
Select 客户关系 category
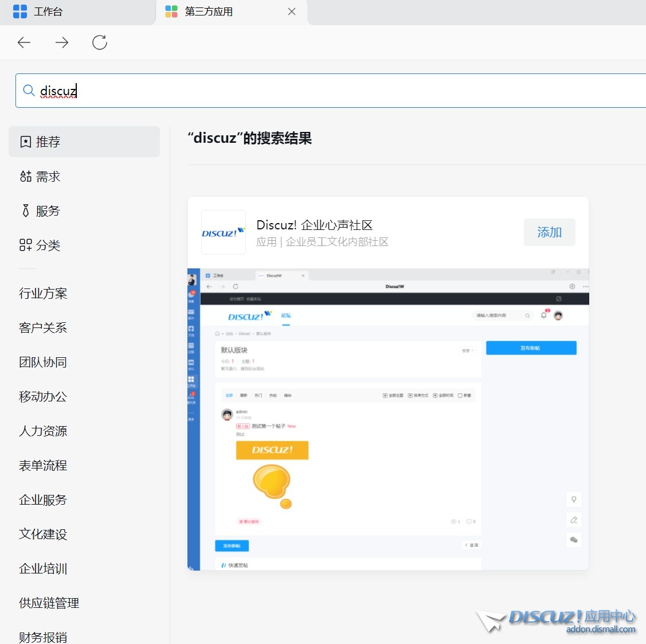tap(43, 328)
